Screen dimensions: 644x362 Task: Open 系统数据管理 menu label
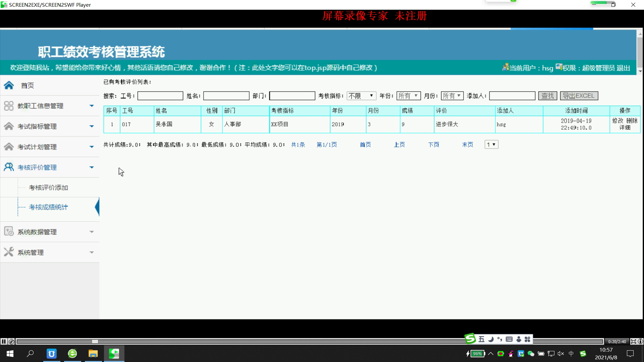(37, 232)
